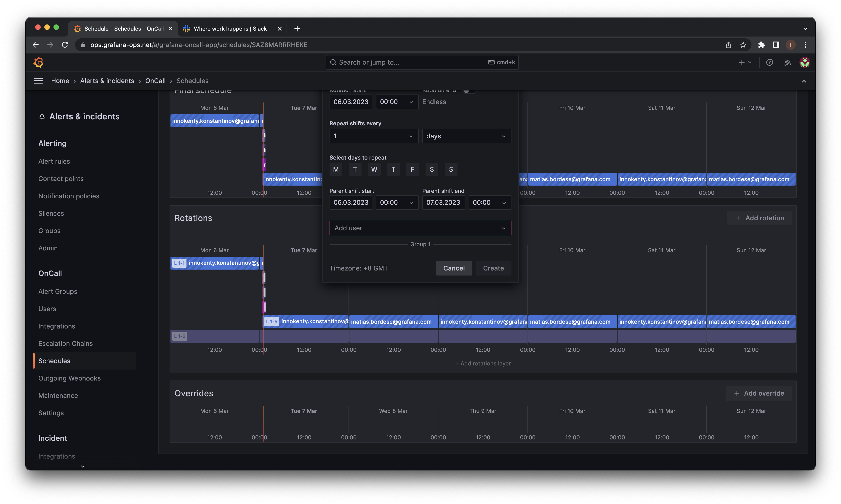Select Escalation Chains in the OnCall sidebar
841x504 pixels.
[65, 343]
